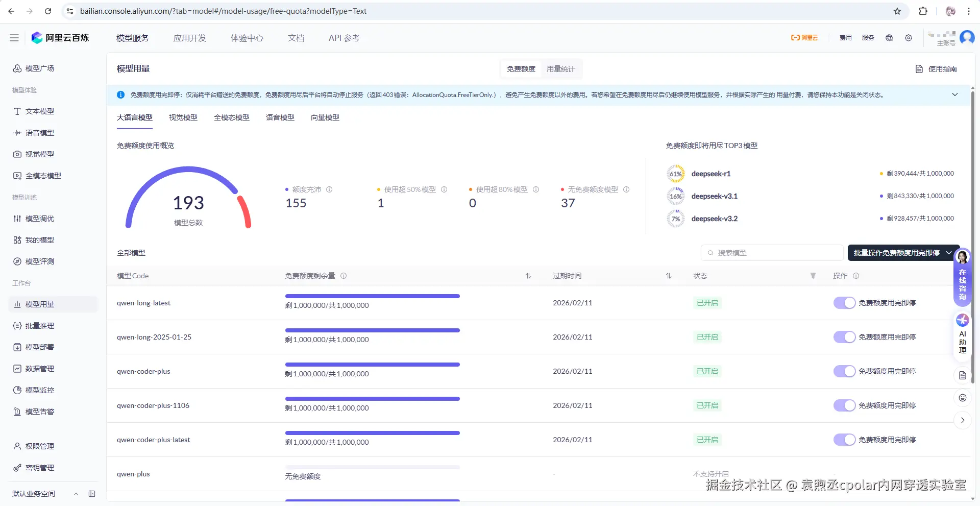Switch to the 语音模型 tab above the overview
Screen dimensions: 980x506
(x=280, y=117)
